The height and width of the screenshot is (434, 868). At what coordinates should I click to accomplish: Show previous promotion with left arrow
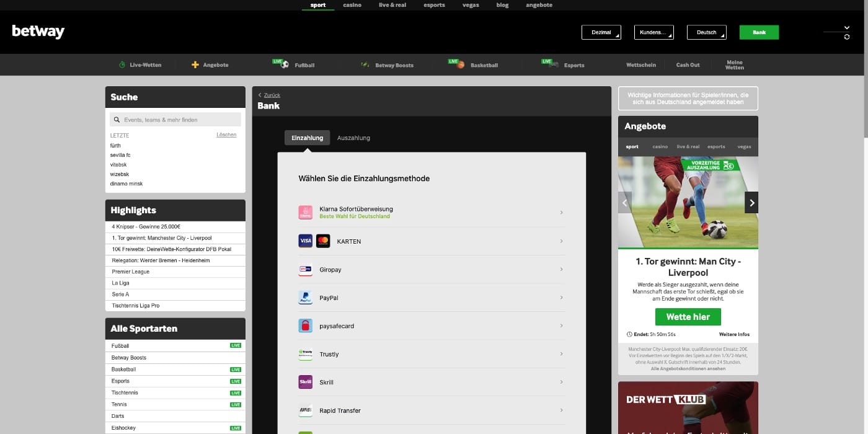coord(625,203)
